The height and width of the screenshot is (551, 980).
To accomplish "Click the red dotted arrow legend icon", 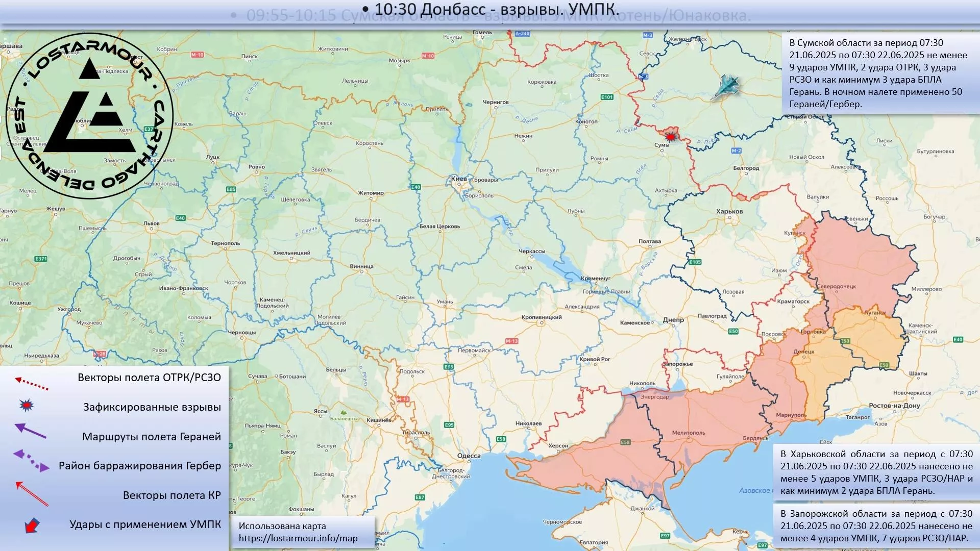I will point(32,383).
